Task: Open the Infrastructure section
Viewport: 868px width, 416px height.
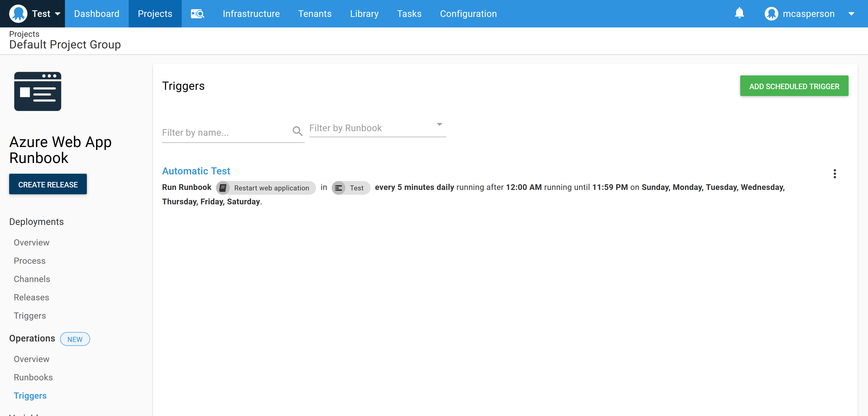Action: click(251, 13)
